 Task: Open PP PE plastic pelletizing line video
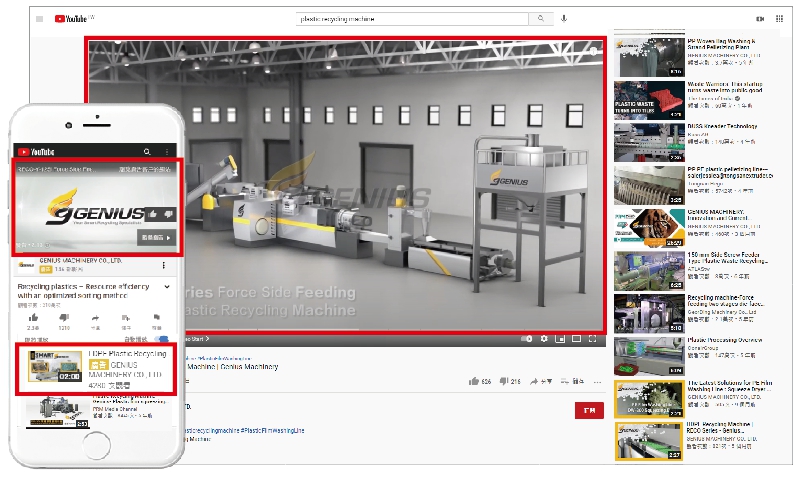point(730,172)
